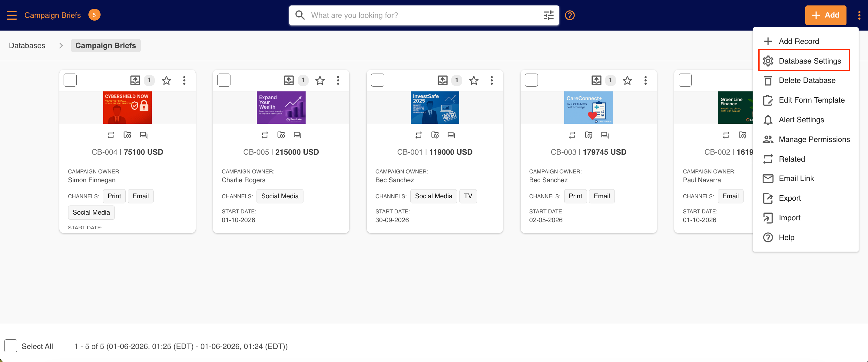
Task: Click history icon on CB-004 card
Action: click(128, 135)
